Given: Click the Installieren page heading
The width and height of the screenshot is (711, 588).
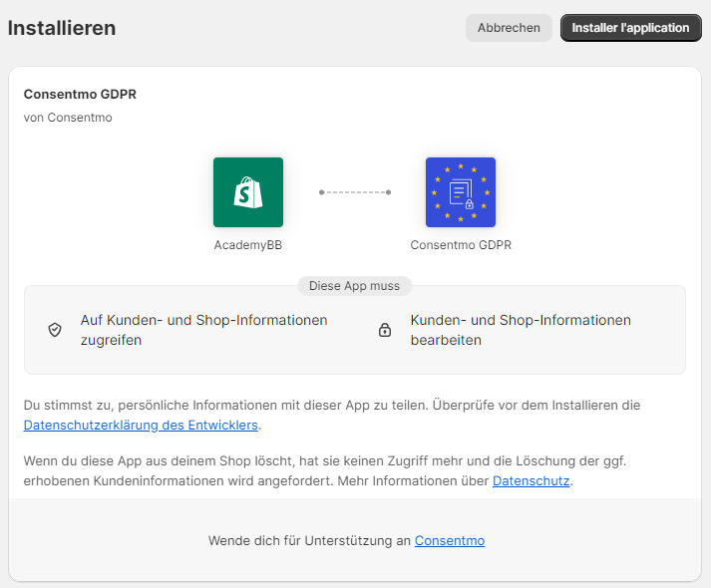Looking at the screenshot, I should click(x=62, y=28).
